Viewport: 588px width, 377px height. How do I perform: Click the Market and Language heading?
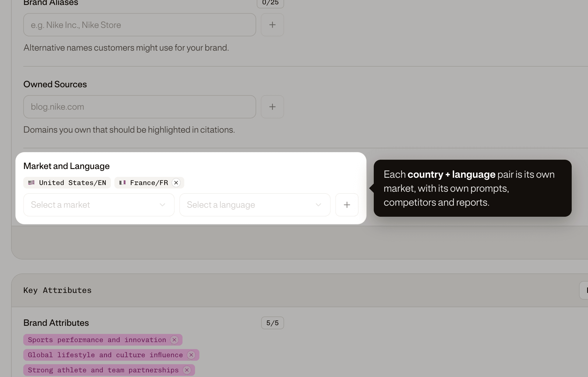(x=66, y=166)
